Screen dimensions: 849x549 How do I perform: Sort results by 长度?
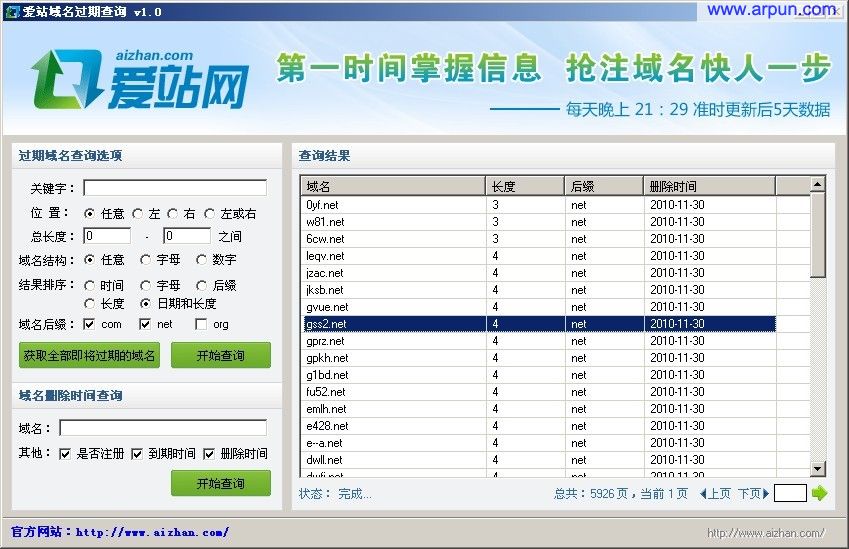tap(90, 303)
